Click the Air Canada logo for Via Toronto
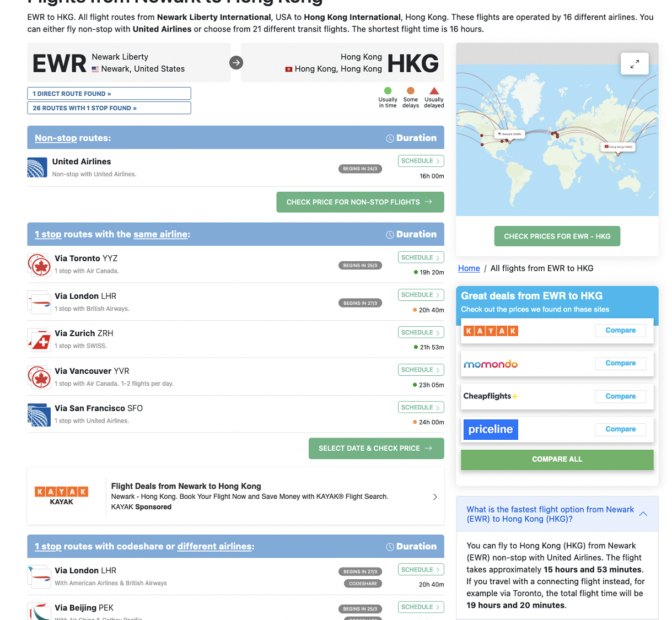The image size is (672, 620). click(39, 265)
